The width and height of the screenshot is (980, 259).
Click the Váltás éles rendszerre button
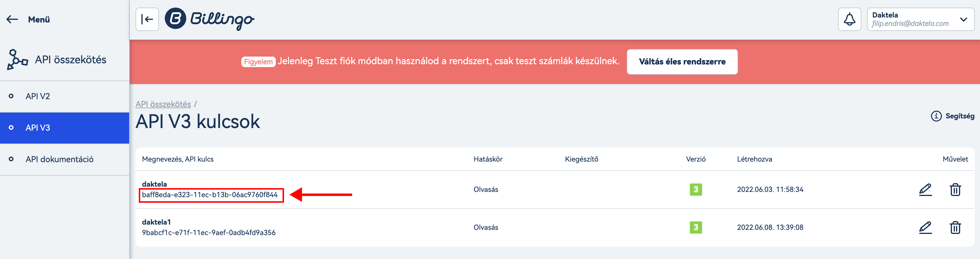tap(682, 62)
